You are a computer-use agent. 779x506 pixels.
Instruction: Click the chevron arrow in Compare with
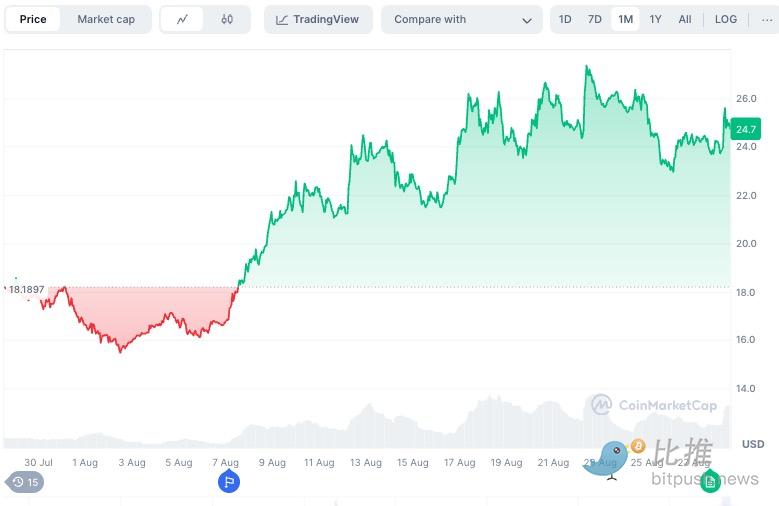pos(527,20)
